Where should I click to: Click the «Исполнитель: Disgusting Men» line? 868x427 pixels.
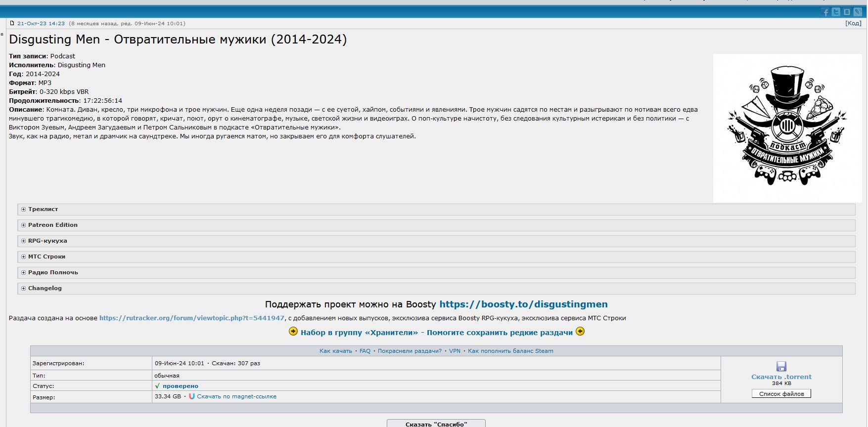57,65
